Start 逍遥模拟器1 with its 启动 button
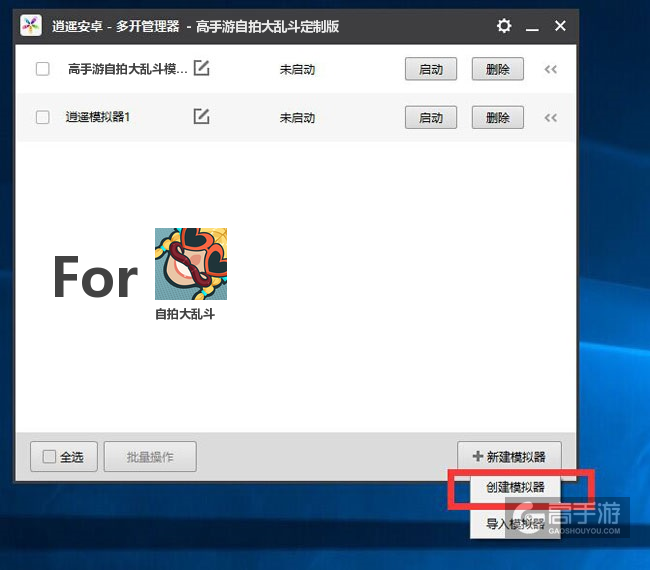This screenshot has height=570, width=650. [430, 117]
